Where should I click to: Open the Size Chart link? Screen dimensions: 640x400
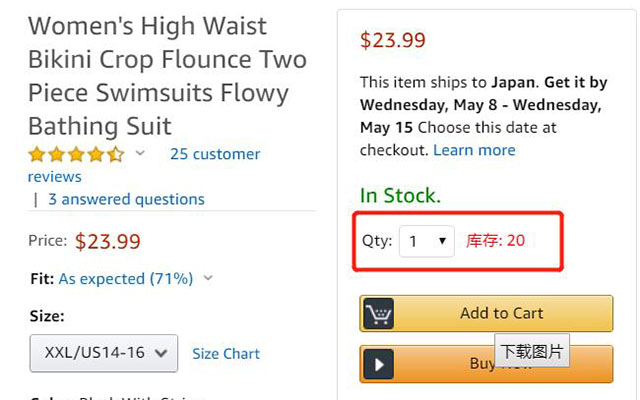[226, 353]
